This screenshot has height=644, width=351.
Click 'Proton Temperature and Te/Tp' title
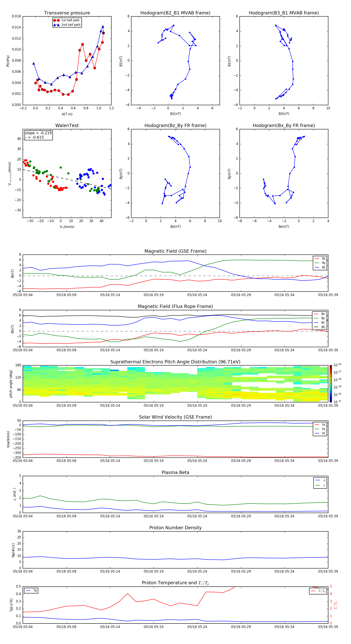175,583
